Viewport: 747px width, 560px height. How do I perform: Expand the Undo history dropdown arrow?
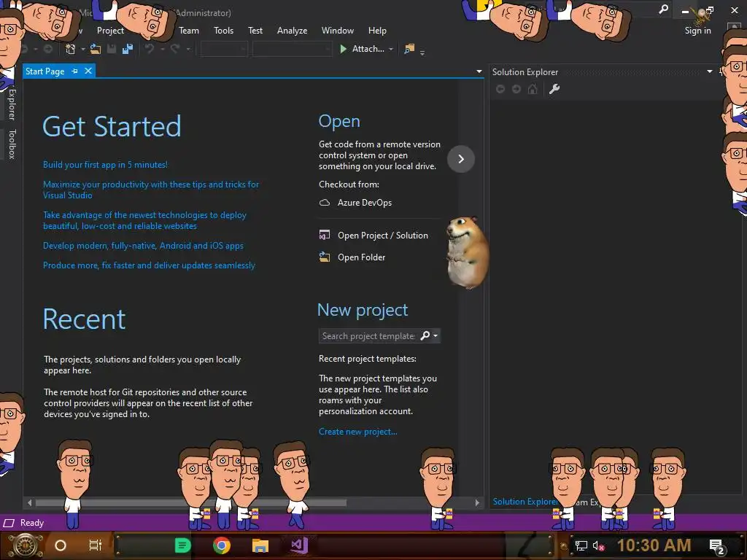(163, 49)
